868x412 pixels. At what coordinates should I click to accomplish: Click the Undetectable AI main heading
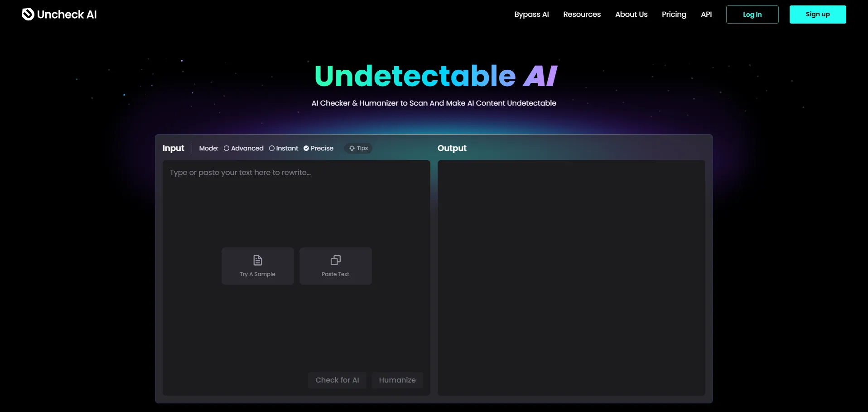coord(435,76)
